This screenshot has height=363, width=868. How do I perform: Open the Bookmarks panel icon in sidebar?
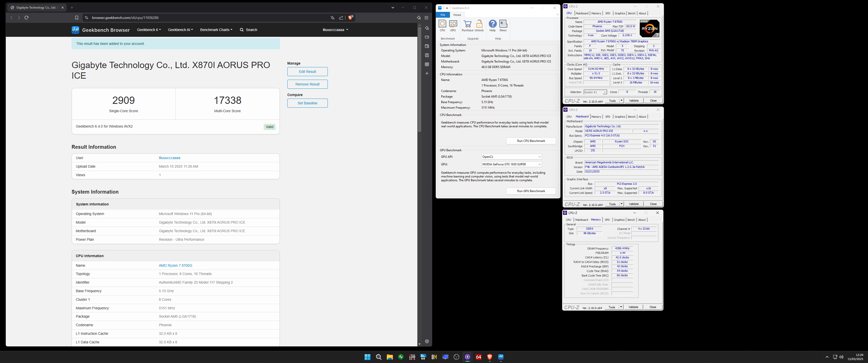tap(427, 55)
